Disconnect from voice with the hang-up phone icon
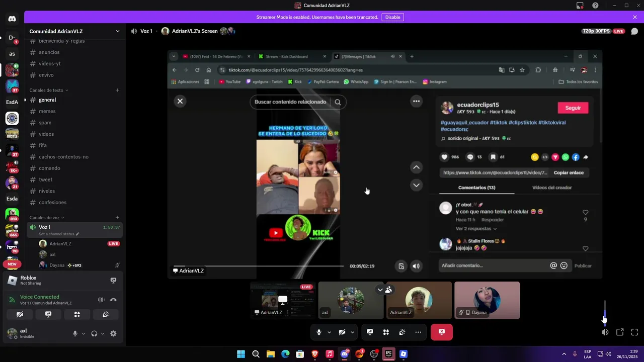The image size is (644, 362). click(x=113, y=300)
